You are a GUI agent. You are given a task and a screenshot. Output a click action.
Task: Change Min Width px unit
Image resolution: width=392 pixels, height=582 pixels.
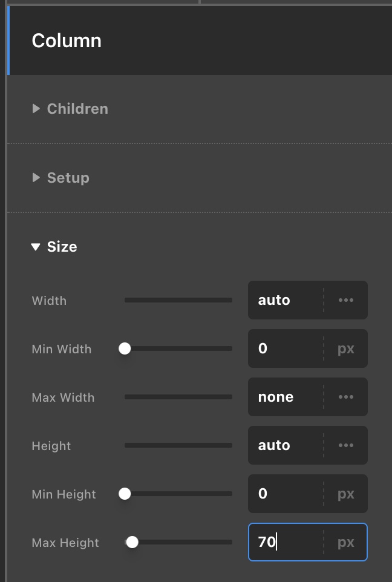[x=346, y=349]
